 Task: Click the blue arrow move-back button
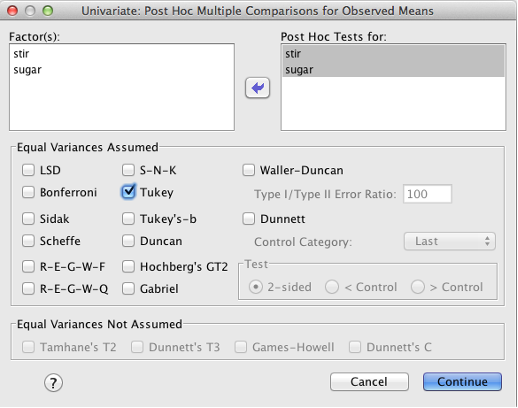[x=257, y=88]
